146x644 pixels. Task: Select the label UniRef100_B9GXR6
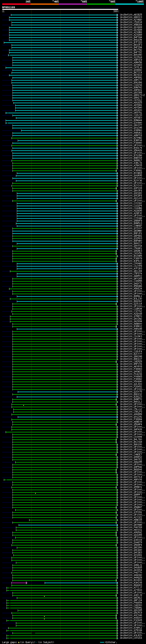[131, 82]
